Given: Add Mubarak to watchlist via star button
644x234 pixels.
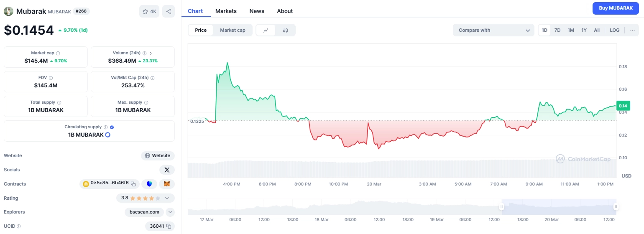Looking at the screenshot, I should [149, 11].
